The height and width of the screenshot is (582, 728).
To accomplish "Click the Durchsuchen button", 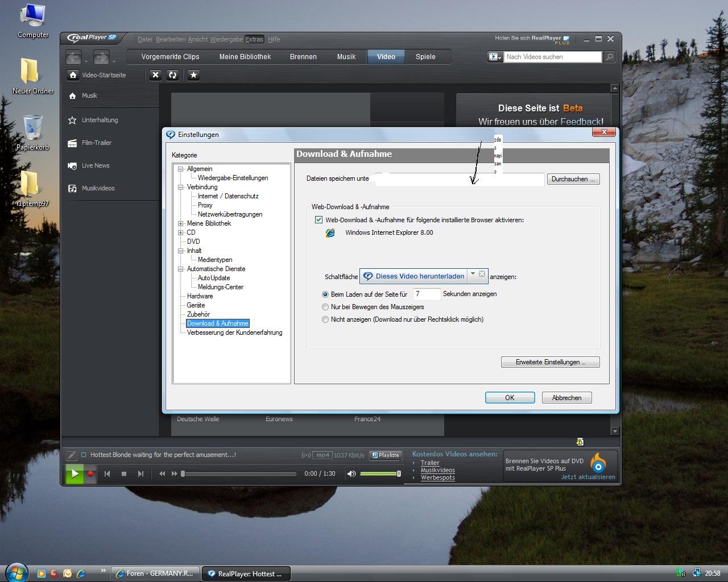I will [573, 179].
